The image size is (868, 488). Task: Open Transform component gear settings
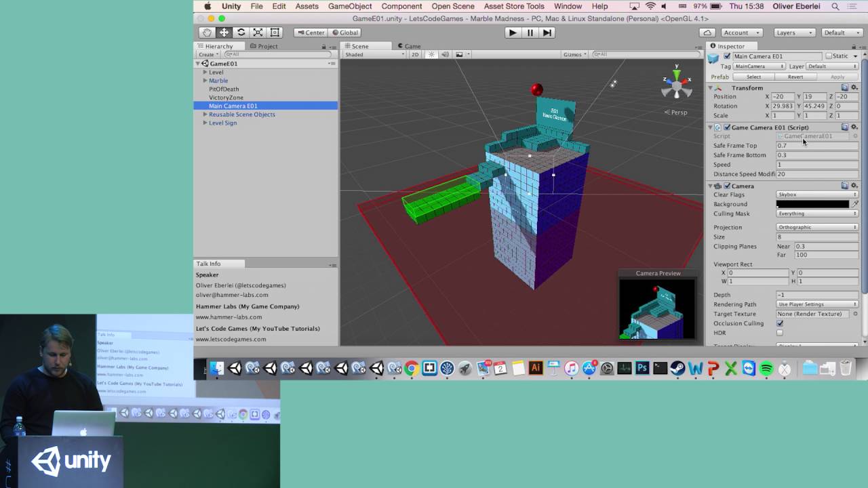click(x=854, y=88)
